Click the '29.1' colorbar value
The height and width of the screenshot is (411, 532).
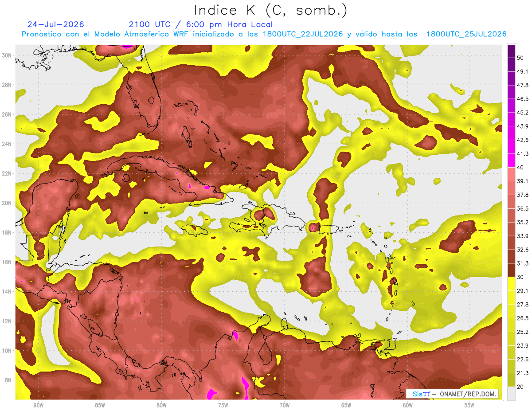[523, 291]
